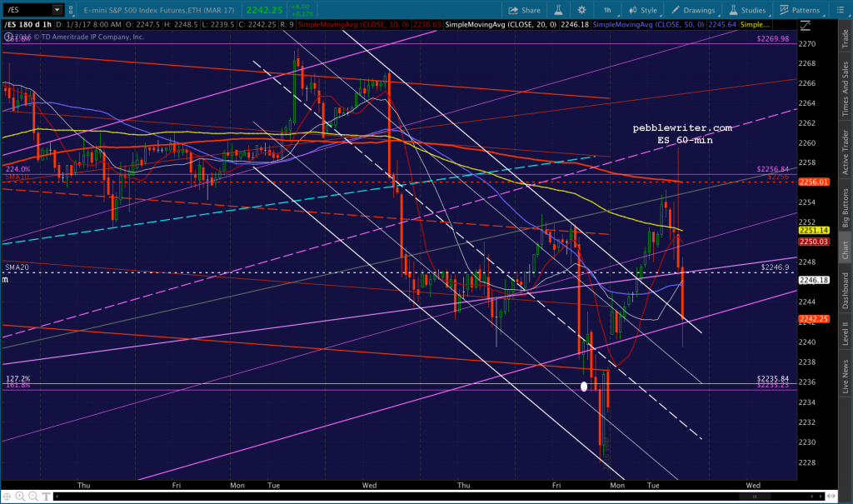
Task: Click the 127.2% Fibonacci label
Action: coord(18,378)
